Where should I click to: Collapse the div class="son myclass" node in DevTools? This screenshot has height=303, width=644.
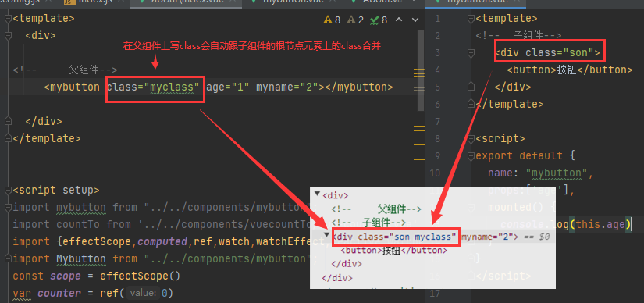pos(326,234)
